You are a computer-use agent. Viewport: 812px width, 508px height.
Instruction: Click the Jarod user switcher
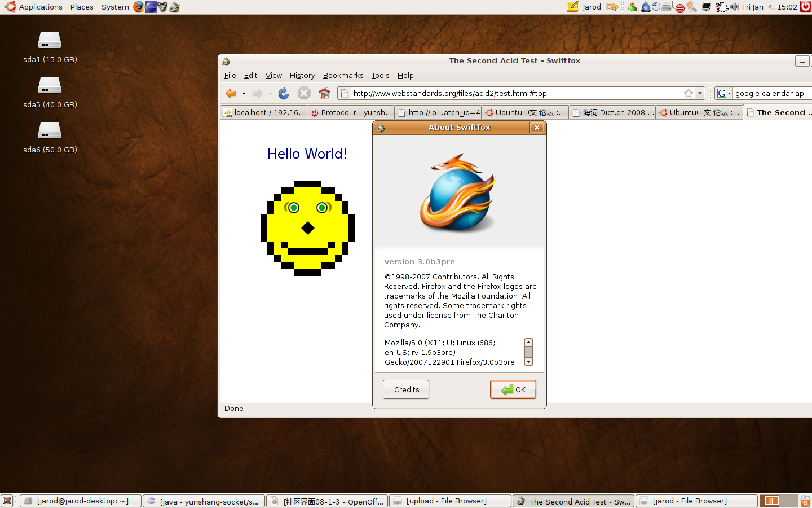pyautogui.click(x=592, y=7)
